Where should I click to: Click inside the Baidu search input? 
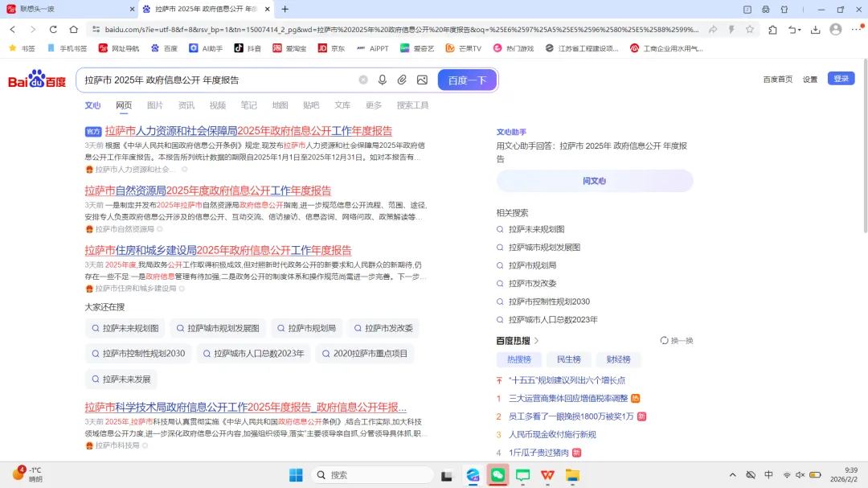[219, 80]
